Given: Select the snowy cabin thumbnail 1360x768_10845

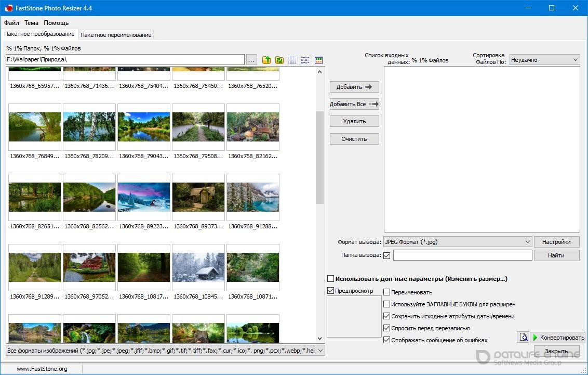Looking at the screenshot, I should pos(198,267).
